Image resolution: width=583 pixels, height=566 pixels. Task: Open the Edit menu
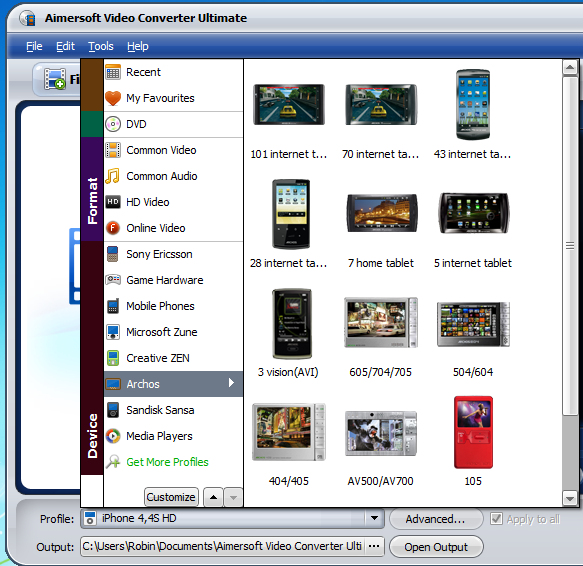(65, 46)
